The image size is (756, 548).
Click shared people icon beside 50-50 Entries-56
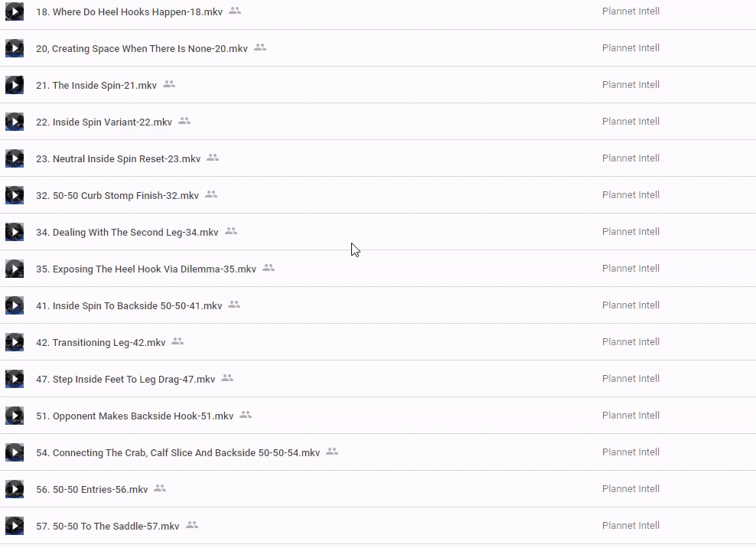click(160, 488)
